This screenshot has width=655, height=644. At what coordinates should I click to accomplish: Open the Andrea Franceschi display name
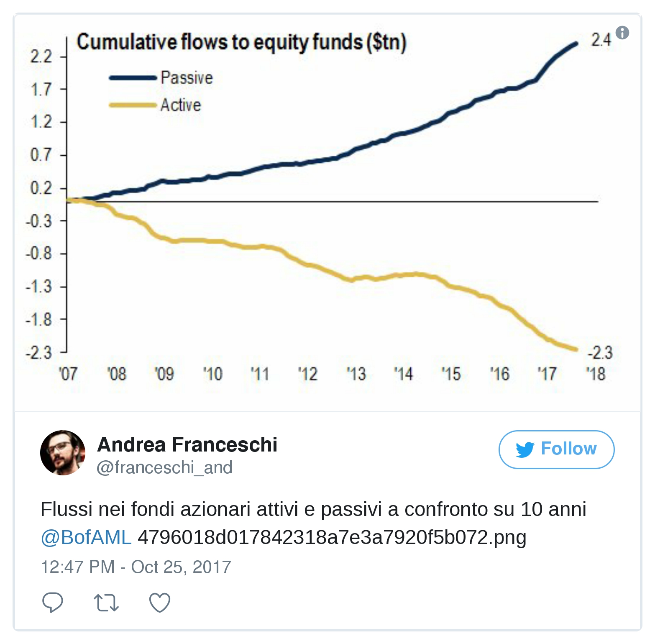[187, 444]
